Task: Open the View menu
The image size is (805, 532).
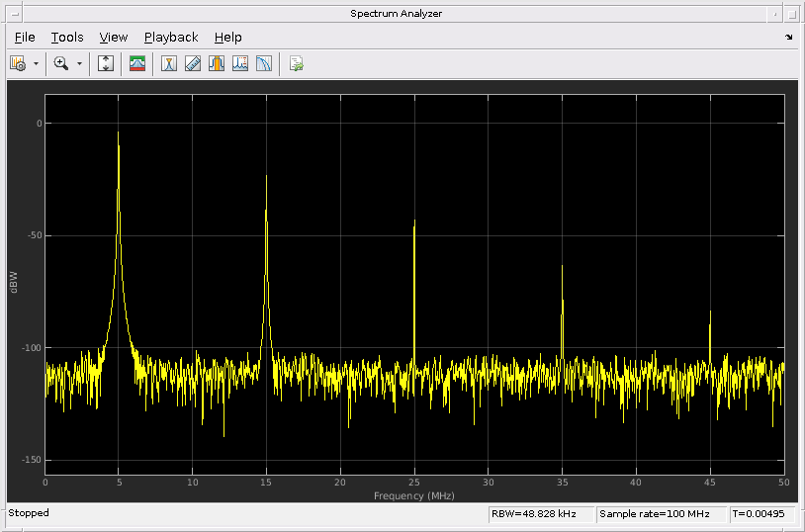Action: [114, 37]
